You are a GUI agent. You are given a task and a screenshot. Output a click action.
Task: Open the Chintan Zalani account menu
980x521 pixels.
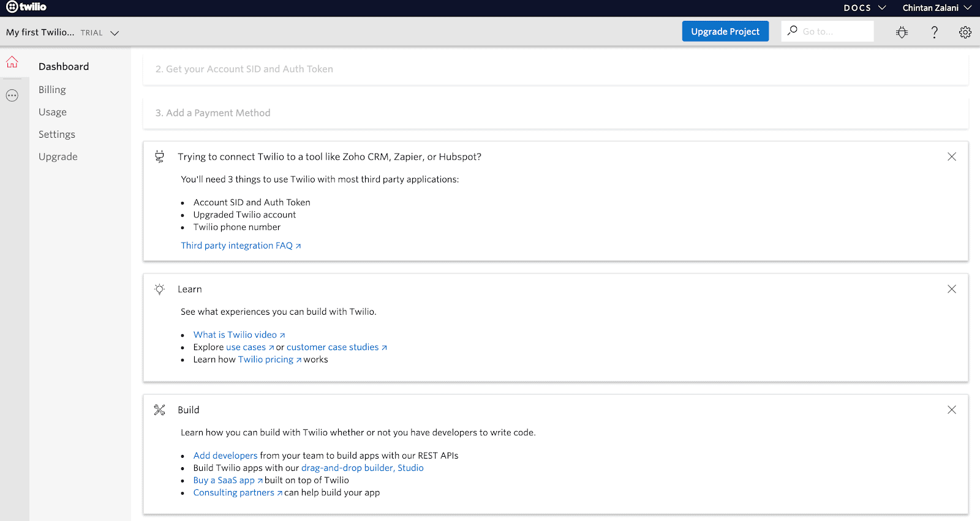click(937, 8)
